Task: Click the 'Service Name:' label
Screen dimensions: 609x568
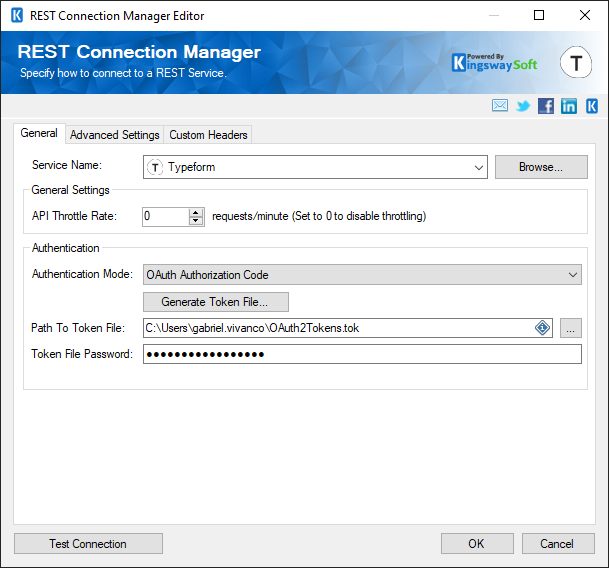Action: click(x=67, y=165)
